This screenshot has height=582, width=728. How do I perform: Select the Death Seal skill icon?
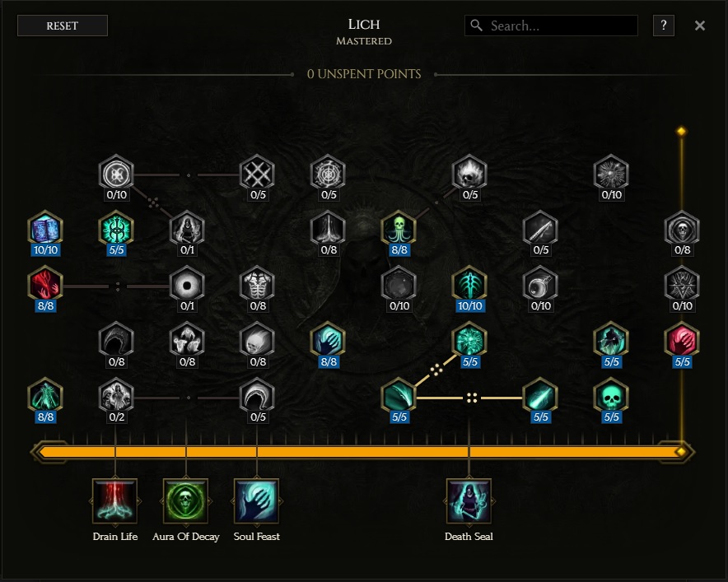(469, 501)
